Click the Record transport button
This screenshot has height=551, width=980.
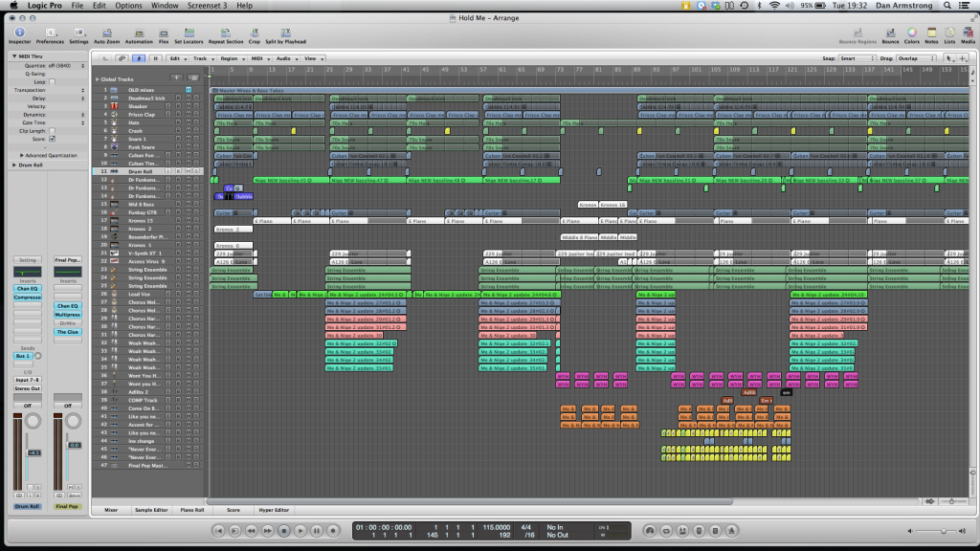click(333, 530)
